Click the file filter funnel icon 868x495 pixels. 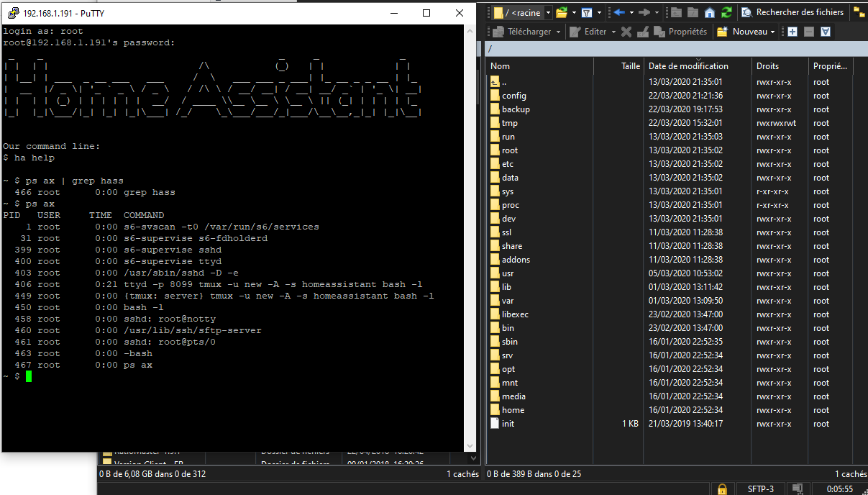(587, 12)
